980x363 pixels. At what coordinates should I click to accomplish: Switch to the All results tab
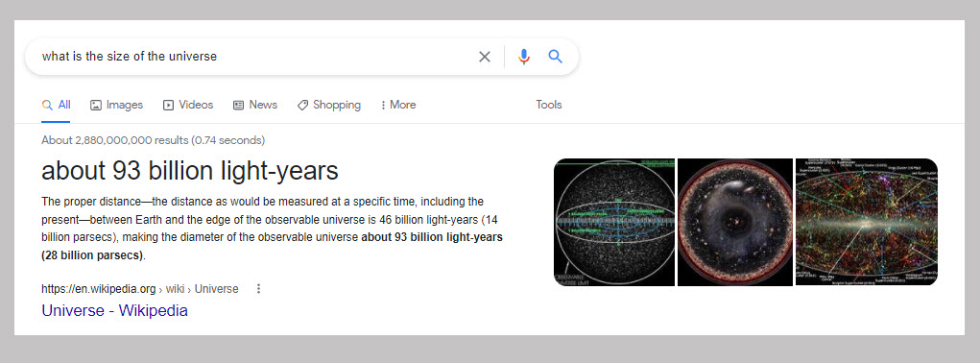tap(57, 105)
